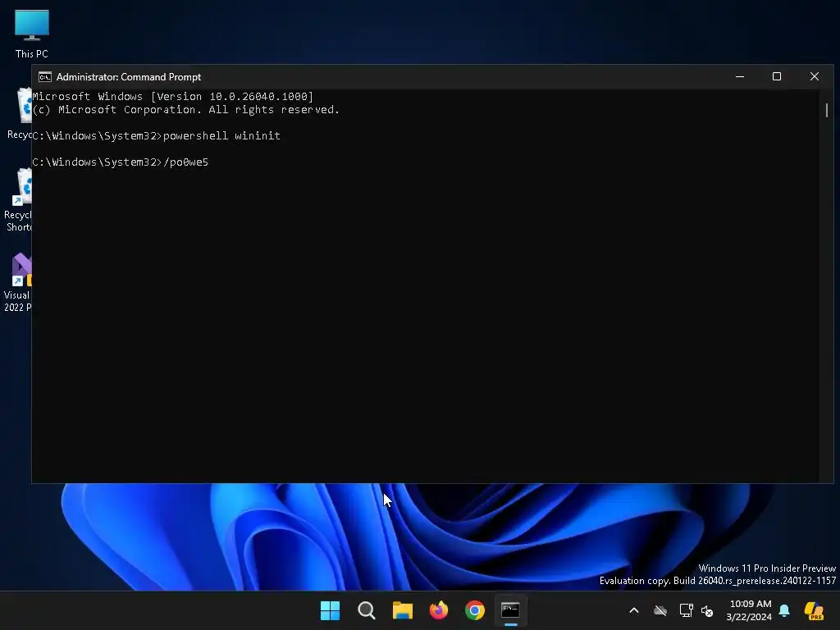This screenshot has height=630, width=840.
Task: Select the Command Prompt taskbar icon
Action: [510, 610]
